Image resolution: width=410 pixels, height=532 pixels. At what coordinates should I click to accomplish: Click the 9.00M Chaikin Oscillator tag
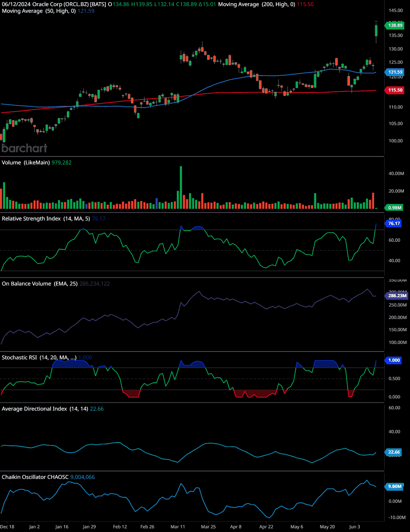[394, 487]
